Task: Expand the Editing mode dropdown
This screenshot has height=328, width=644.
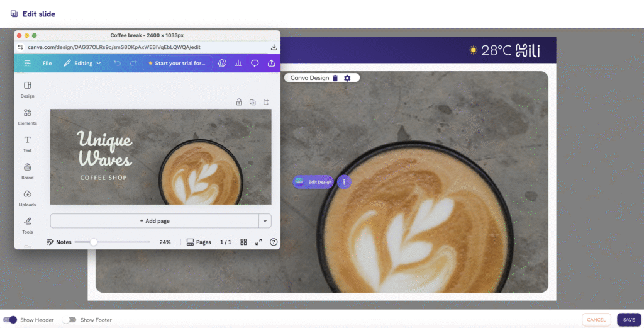Action: coord(82,63)
